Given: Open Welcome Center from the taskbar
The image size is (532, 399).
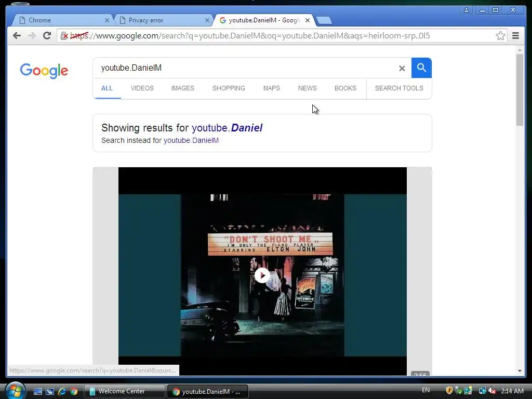Looking at the screenshot, I should [125, 391].
